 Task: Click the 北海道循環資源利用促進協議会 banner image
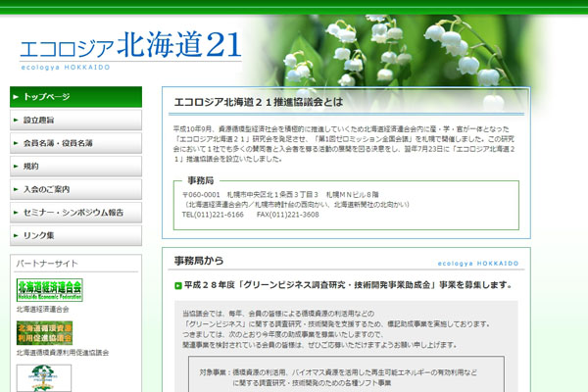pyautogui.click(x=44, y=333)
